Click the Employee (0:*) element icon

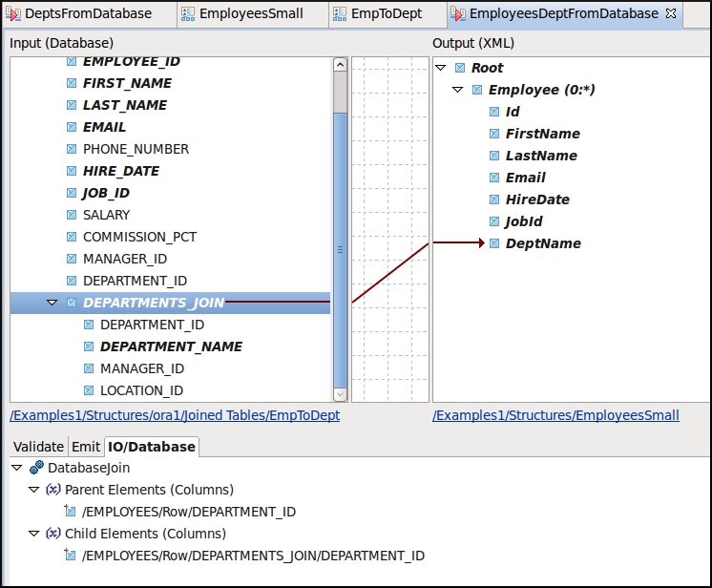coord(477,90)
